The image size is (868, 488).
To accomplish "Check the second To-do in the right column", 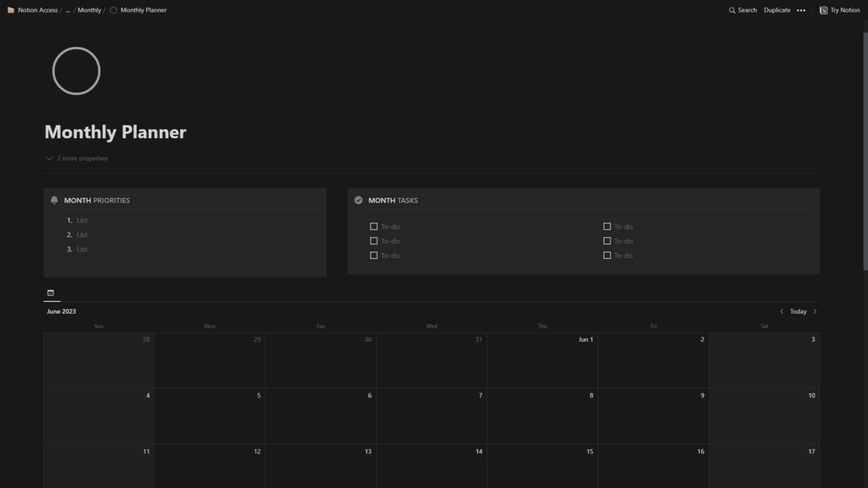I will pos(607,241).
